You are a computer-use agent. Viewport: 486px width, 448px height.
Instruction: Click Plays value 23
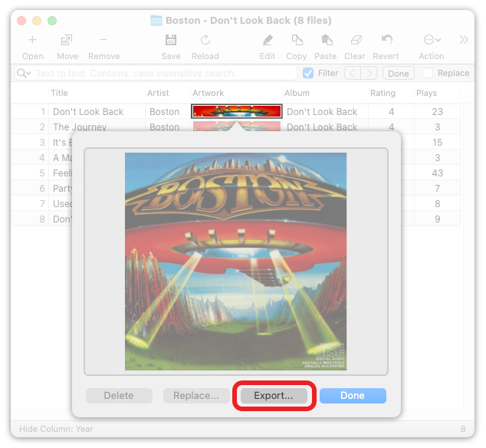tap(438, 112)
